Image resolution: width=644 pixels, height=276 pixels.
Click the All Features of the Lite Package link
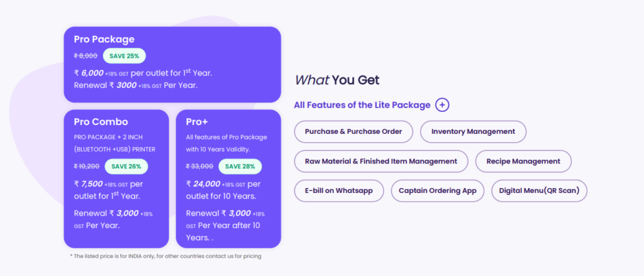click(x=362, y=105)
